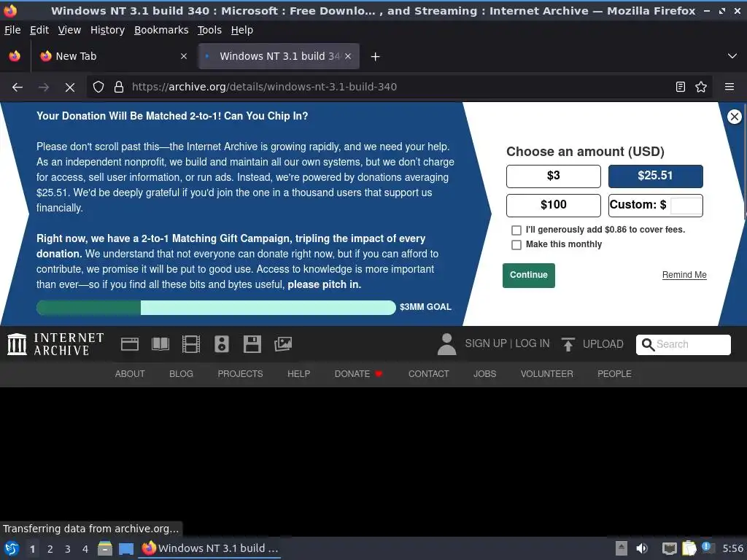The height and width of the screenshot is (560, 747).
Task: Open the tracking protection shield icon
Action: click(98, 87)
